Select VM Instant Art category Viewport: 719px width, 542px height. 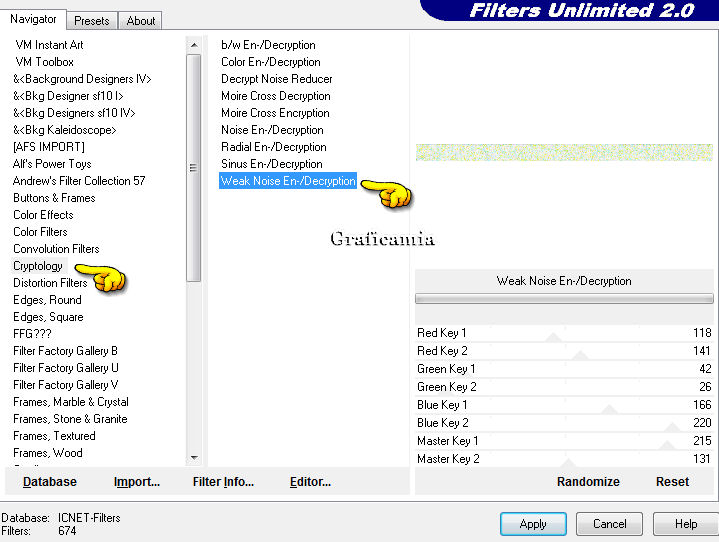(49, 45)
